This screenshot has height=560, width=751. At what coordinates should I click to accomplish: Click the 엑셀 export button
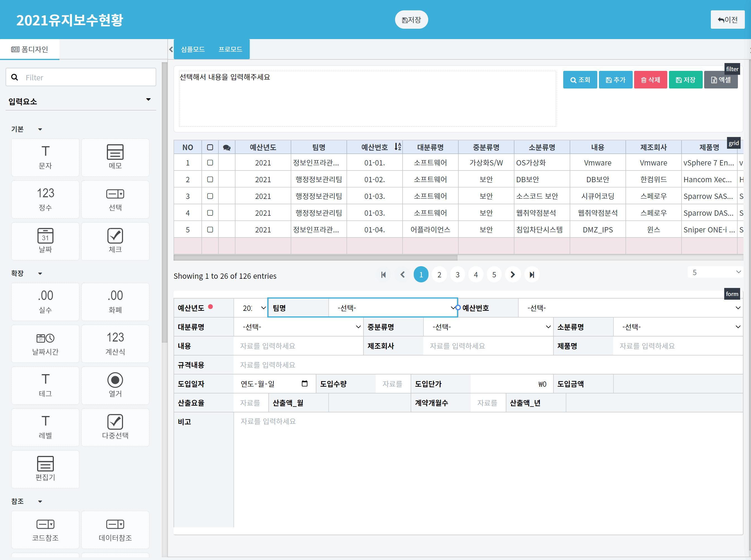click(721, 80)
